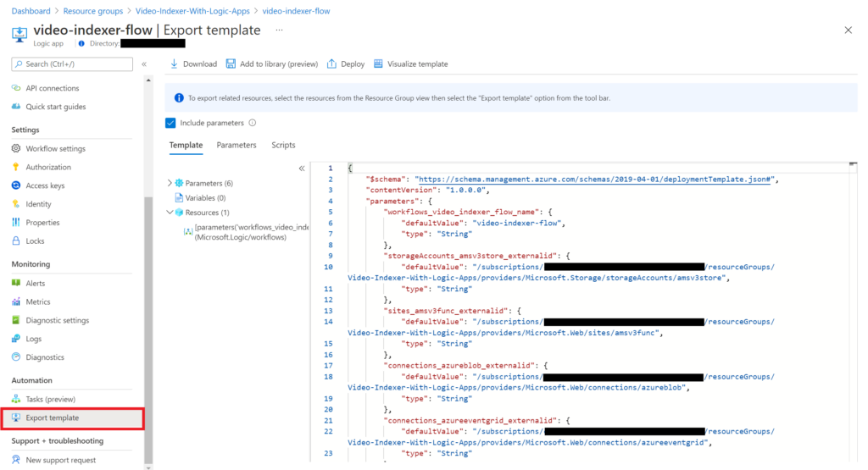This screenshot has width=868, height=470.
Task: Click the Logic app resource icon
Action: click(x=19, y=34)
